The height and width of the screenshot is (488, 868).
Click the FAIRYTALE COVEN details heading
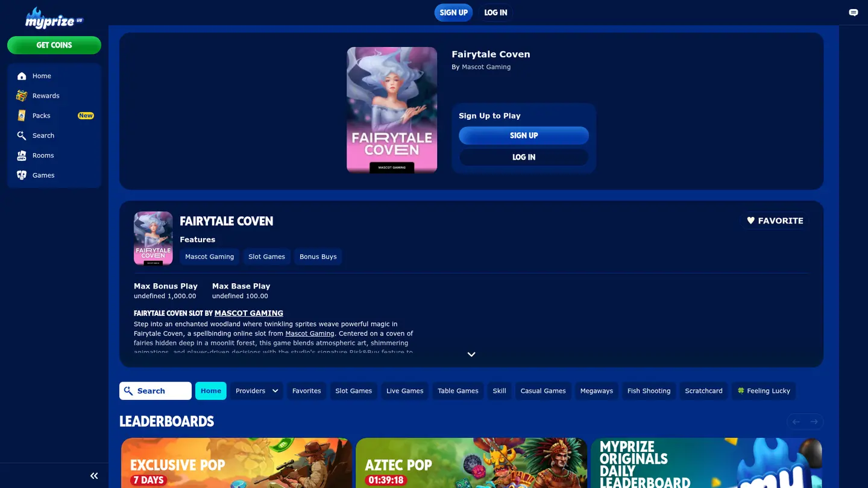(x=227, y=221)
